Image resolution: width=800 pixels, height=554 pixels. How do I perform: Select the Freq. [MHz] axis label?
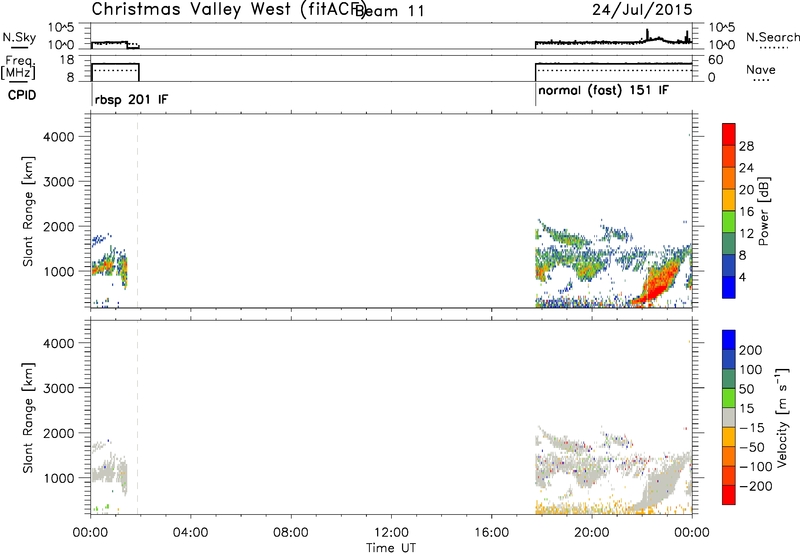pos(18,68)
